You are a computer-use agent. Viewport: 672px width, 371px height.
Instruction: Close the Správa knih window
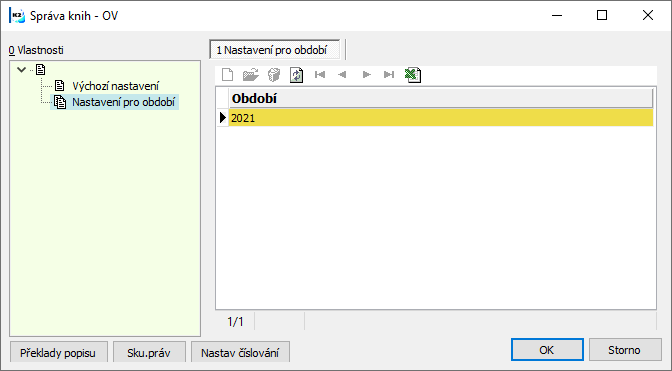click(648, 15)
